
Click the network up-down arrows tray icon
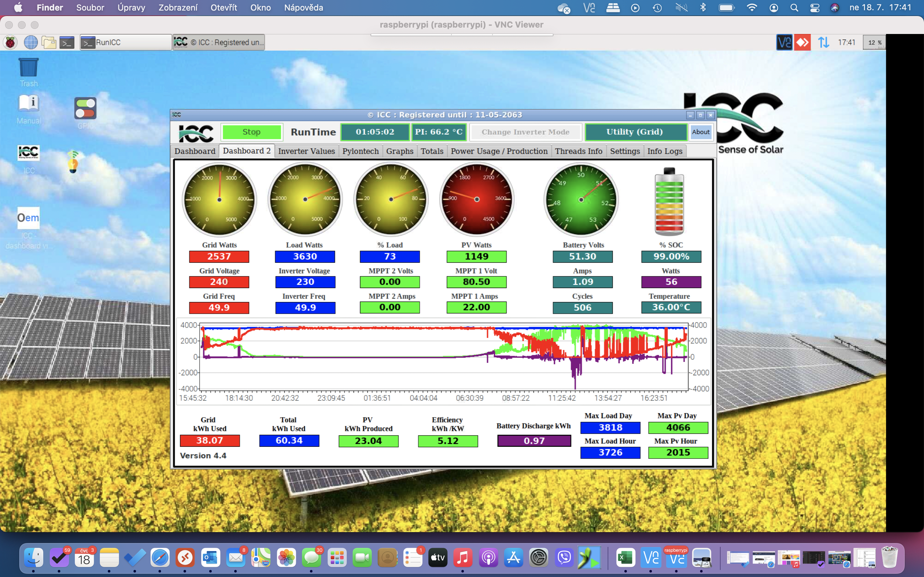(x=823, y=42)
